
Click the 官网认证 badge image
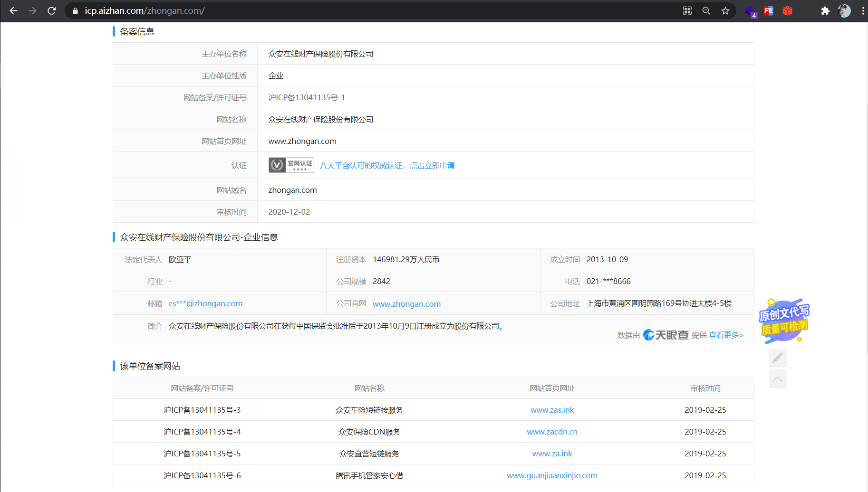[291, 165]
